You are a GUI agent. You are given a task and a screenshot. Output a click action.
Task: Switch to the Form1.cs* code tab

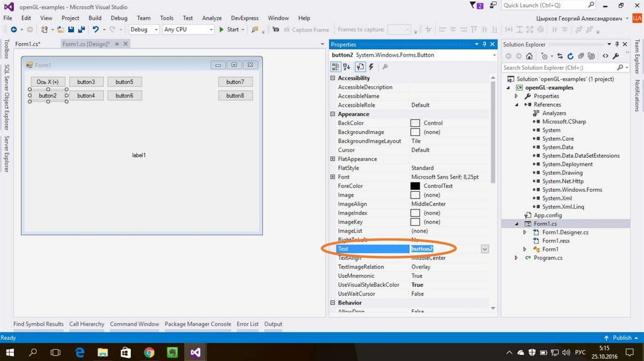(x=28, y=44)
